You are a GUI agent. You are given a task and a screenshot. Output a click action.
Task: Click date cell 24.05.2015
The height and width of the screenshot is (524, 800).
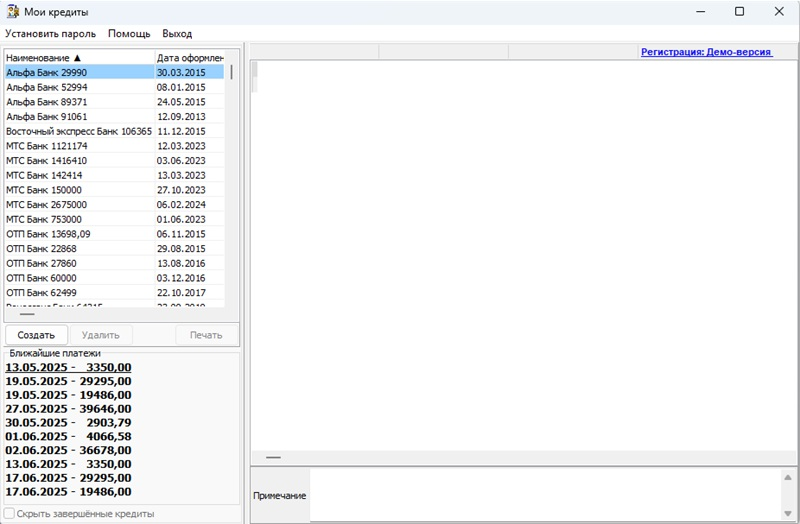click(189, 102)
